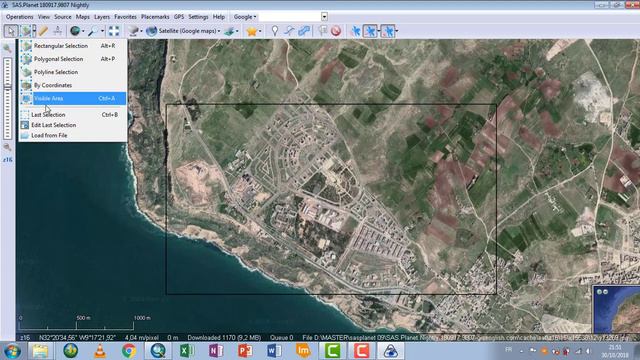Click the red hide placemarks icon

click(336, 31)
